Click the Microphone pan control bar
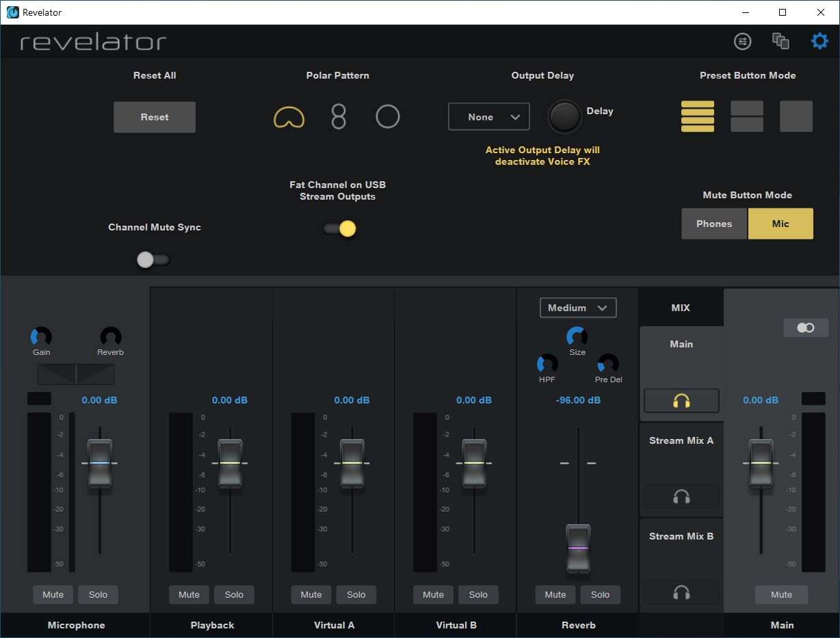Screen dimensions: 840x638 click(76, 374)
